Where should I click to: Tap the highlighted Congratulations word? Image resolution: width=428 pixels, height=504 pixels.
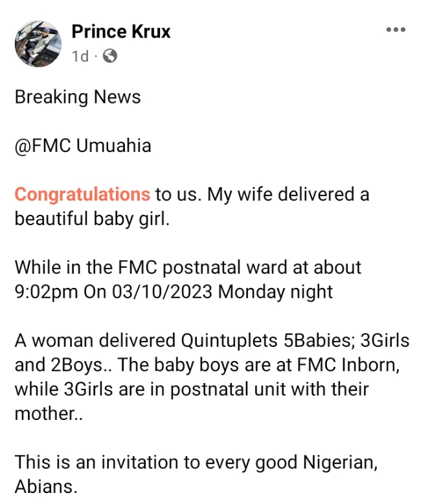coord(82,194)
